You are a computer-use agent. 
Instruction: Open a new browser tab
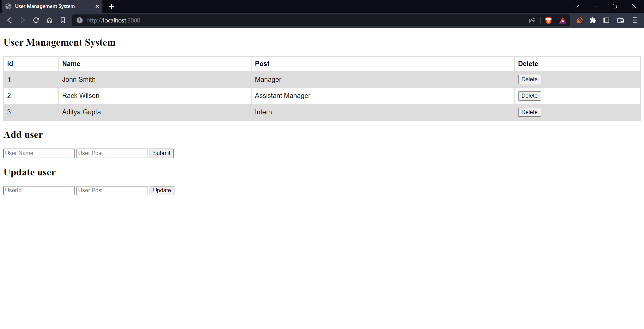111,6
